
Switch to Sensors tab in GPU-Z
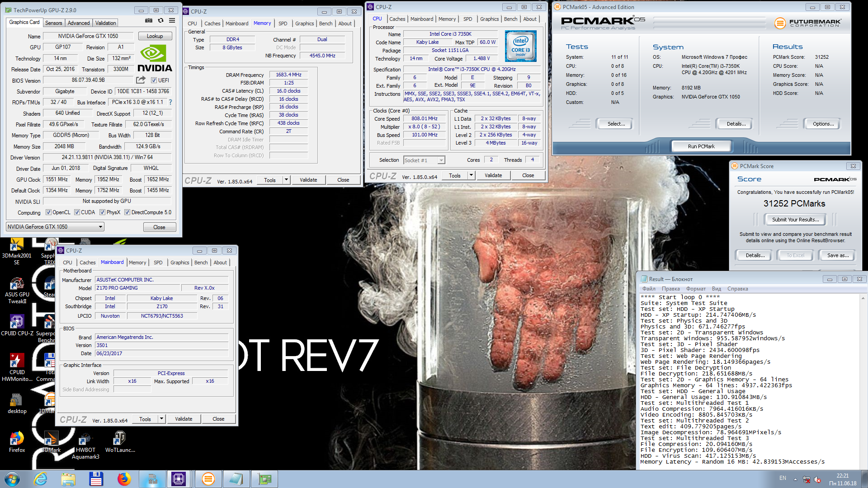[53, 23]
